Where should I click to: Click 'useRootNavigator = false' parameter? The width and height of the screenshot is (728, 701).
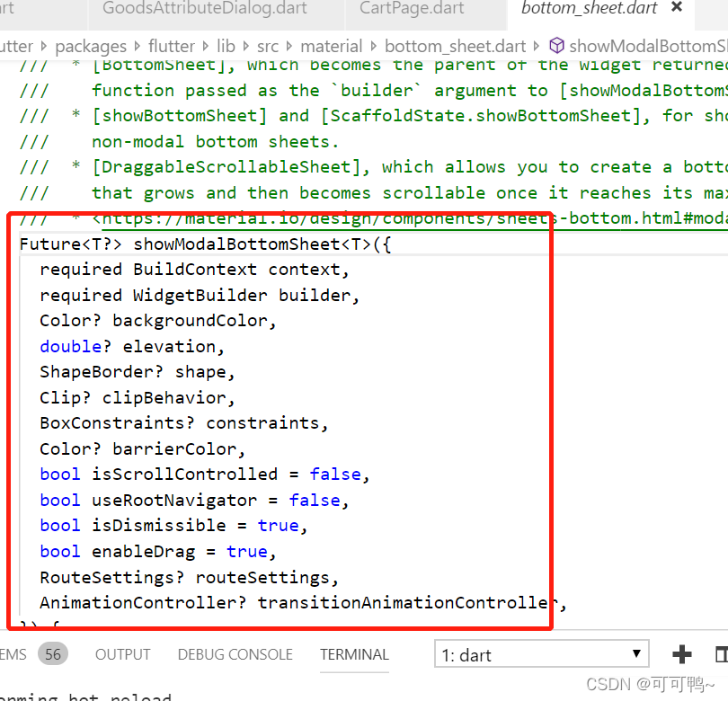tap(194, 501)
